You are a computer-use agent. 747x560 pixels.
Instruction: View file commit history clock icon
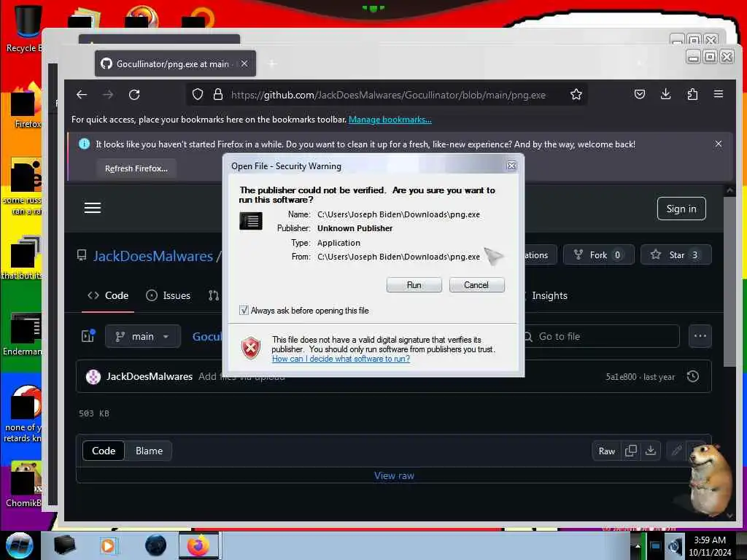pos(693,376)
